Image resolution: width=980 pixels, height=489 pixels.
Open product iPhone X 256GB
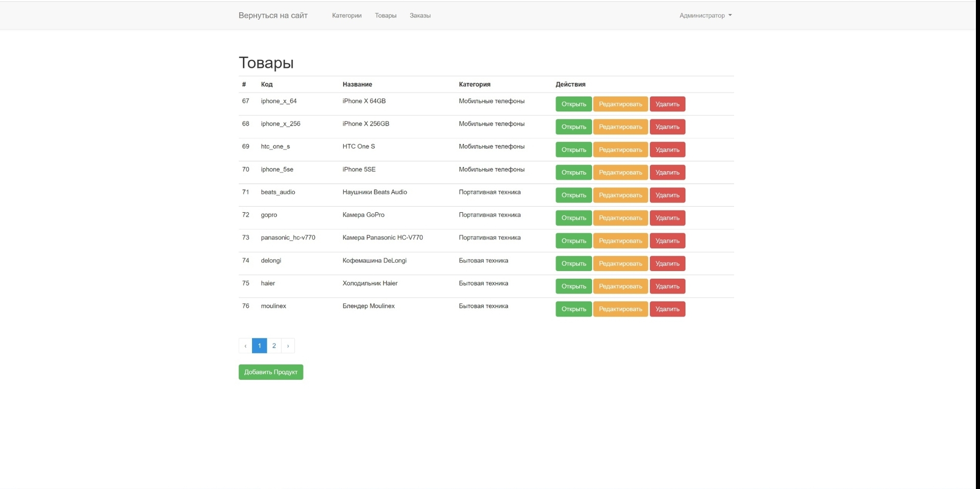pos(573,127)
